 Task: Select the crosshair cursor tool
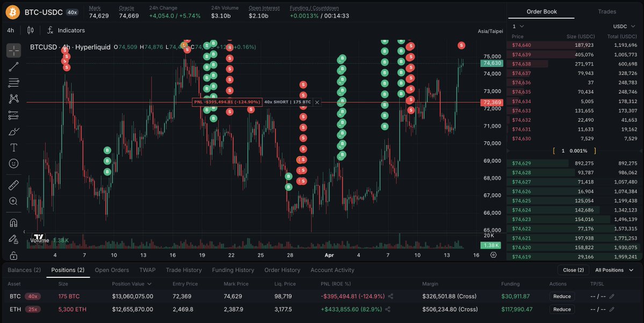(x=13, y=51)
